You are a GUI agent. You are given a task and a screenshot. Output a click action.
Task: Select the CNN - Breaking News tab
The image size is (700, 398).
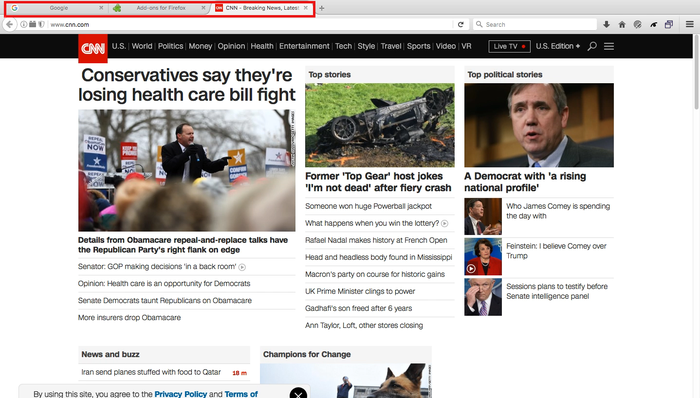[x=262, y=8]
